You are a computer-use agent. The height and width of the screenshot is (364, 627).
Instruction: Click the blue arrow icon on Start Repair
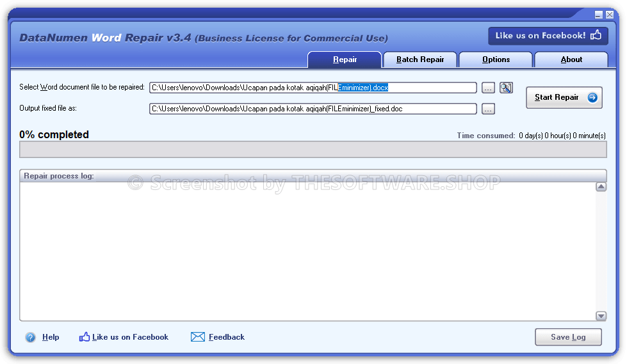[592, 97]
